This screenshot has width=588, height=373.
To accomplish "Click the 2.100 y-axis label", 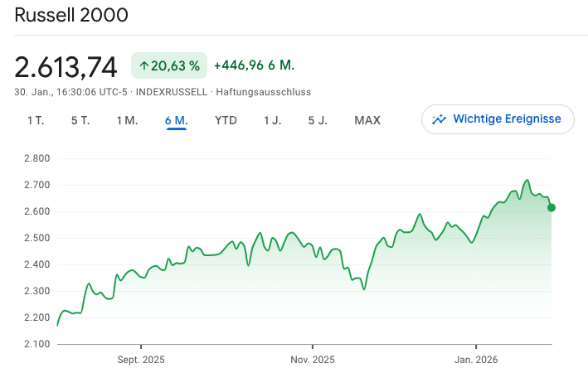I will coord(37,344).
